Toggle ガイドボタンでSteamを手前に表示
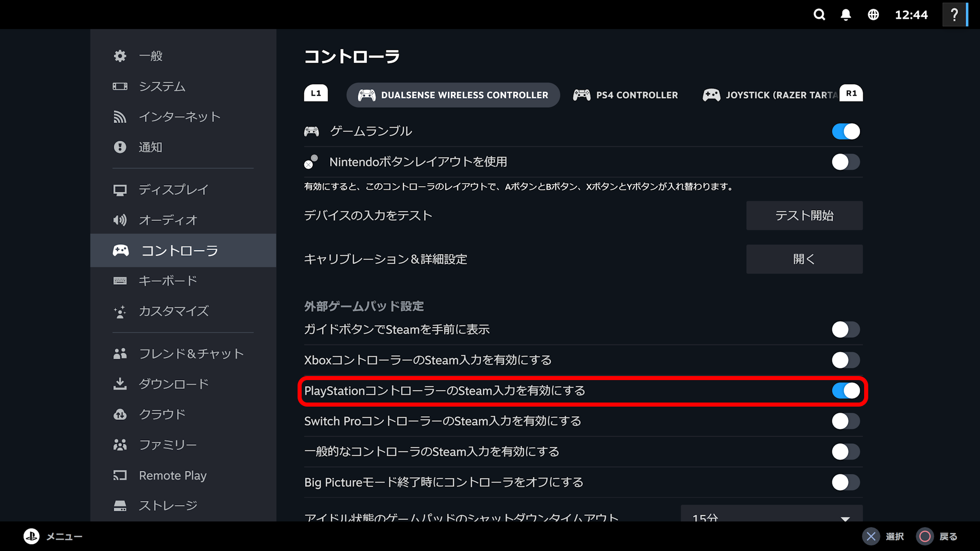Image resolution: width=980 pixels, height=551 pixels. pyautogui.click(x=846, y=330)
